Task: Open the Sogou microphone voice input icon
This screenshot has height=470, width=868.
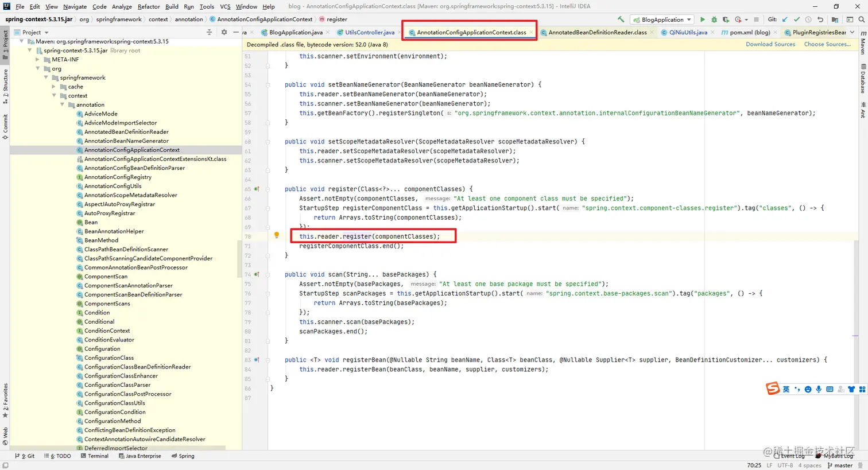Action: pos(819,389)
